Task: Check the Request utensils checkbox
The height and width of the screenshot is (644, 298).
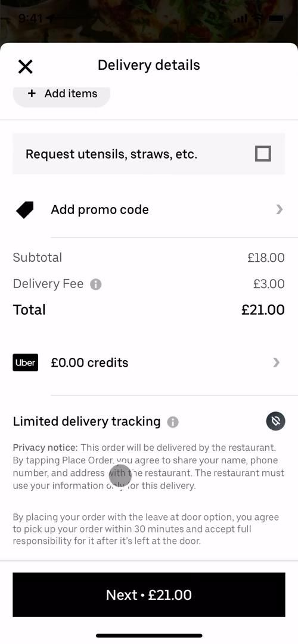Action: point(263,154)
